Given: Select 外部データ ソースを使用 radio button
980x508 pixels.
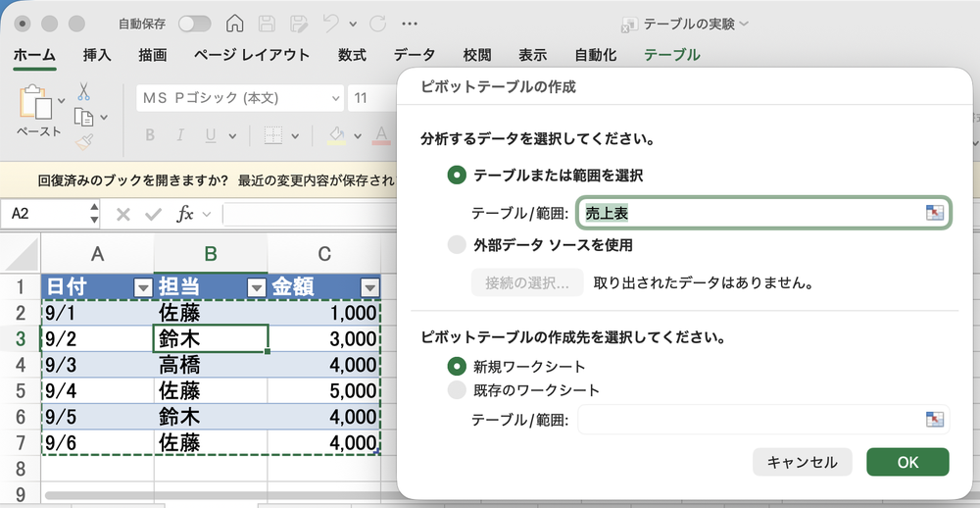Looking at the screenshot, I should (x=457, y=244).
